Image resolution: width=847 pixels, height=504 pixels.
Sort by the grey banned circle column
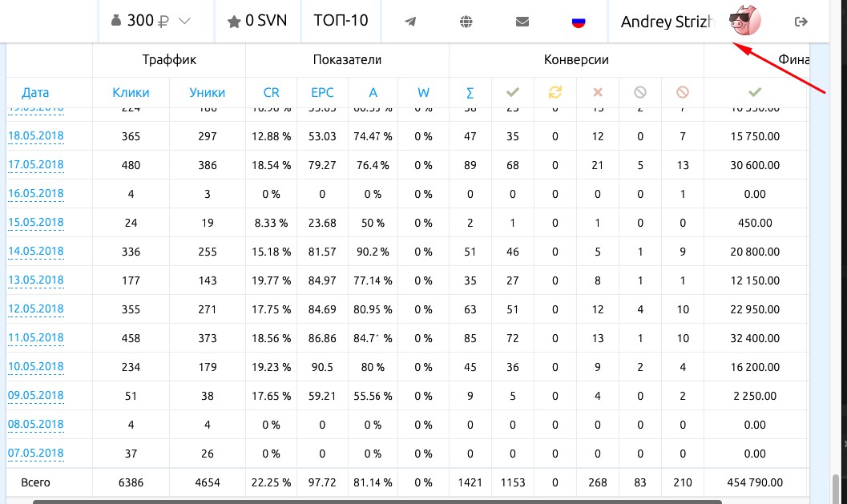(x=640, y=92)
